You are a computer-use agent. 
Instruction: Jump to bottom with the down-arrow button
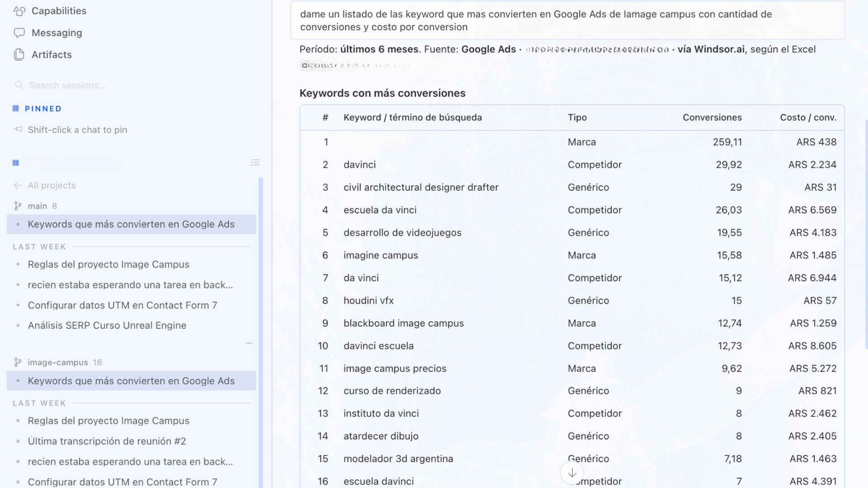coord(572,473)
